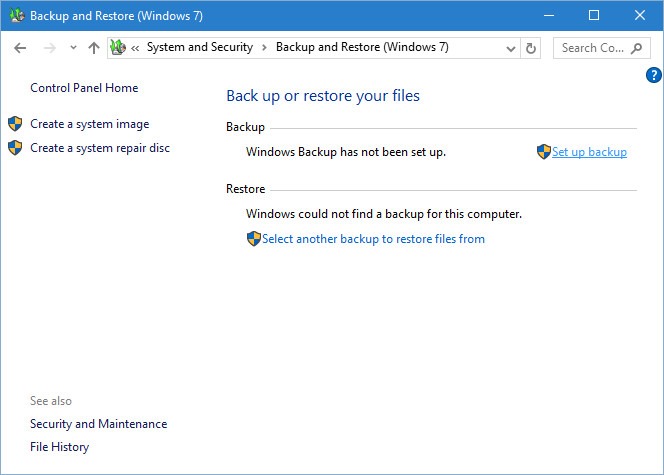Screen dimensions: 664x475
Task: Go up one level with up arrow
Action: click(94, 47)
